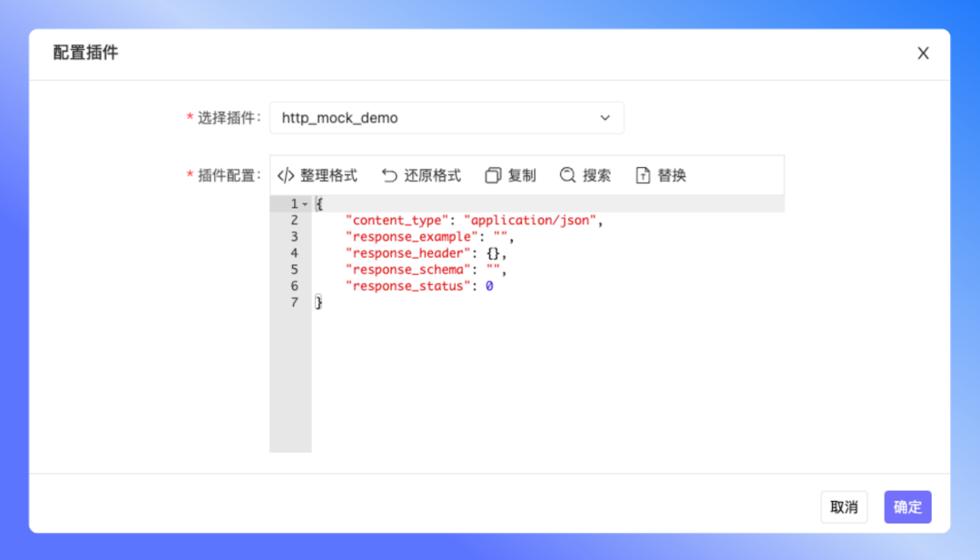
Task: Expand the plugin selector chevron arrow
Action: 605,118
